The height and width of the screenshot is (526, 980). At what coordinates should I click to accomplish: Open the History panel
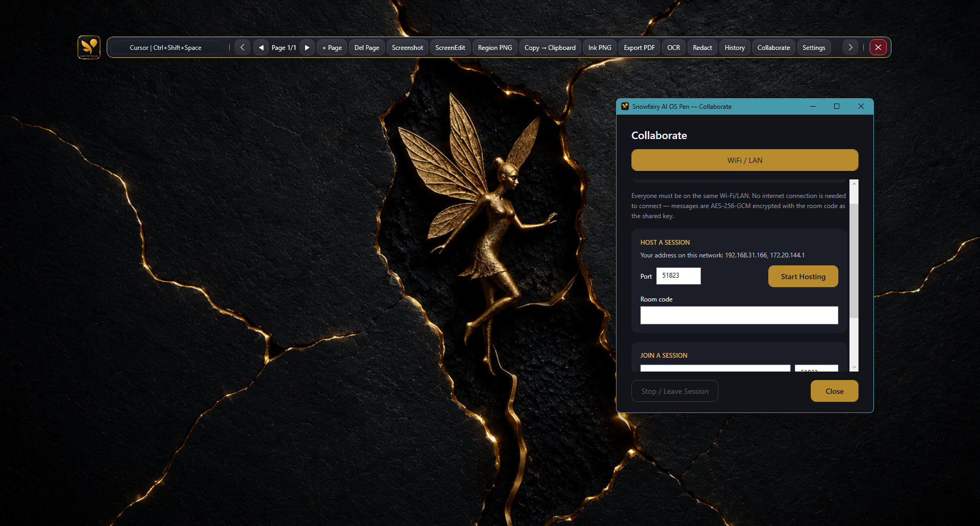click(735, 47)
